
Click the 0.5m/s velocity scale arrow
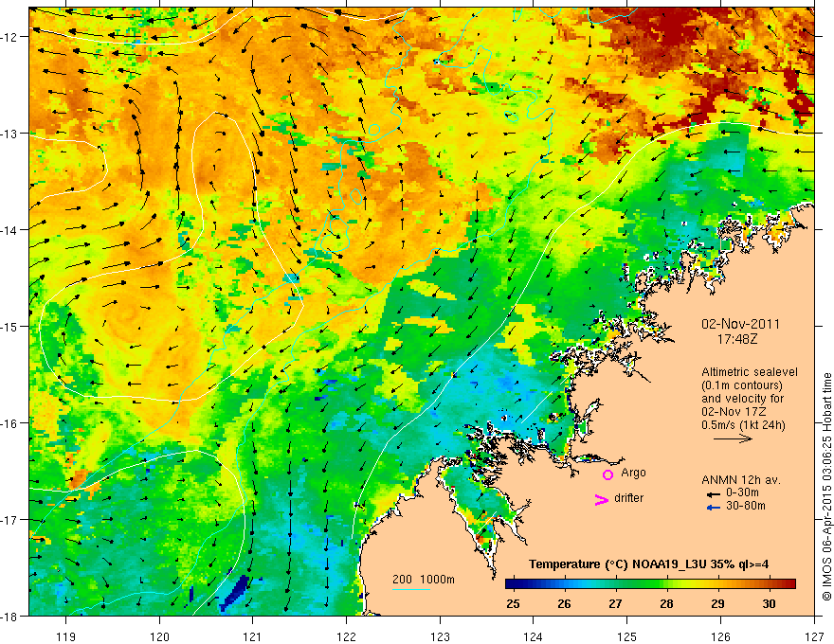coord(733,438)
